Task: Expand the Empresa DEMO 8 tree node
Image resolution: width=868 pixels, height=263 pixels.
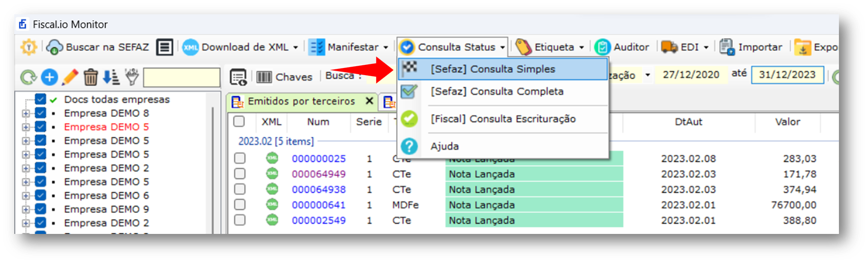Action: tap(26, 114)
